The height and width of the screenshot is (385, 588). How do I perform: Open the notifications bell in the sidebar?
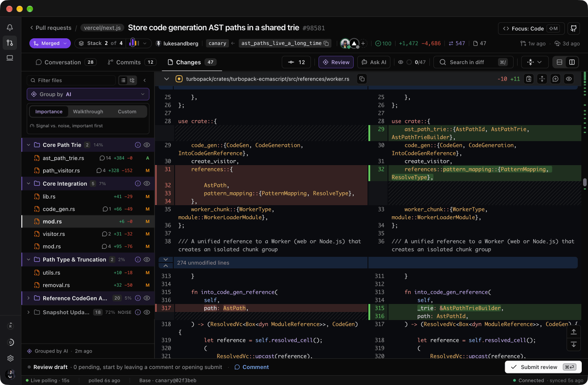(10, 28)
